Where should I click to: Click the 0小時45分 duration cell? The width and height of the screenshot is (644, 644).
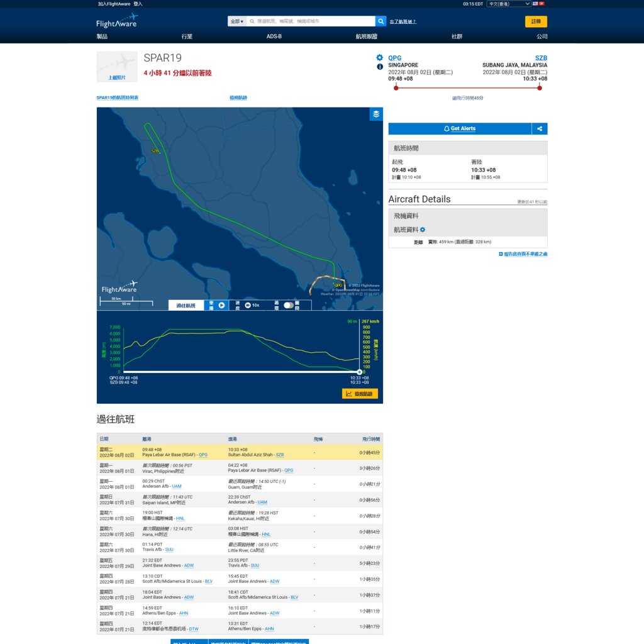[x=370, y=453]
